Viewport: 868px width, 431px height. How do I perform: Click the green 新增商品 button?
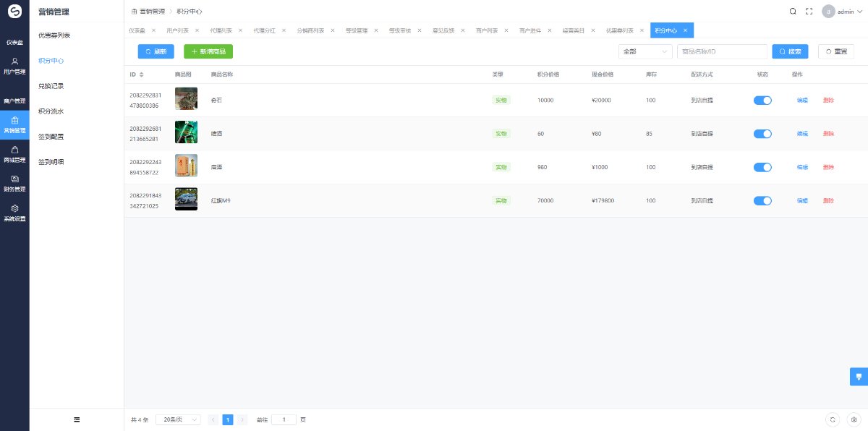coord(208,51)
